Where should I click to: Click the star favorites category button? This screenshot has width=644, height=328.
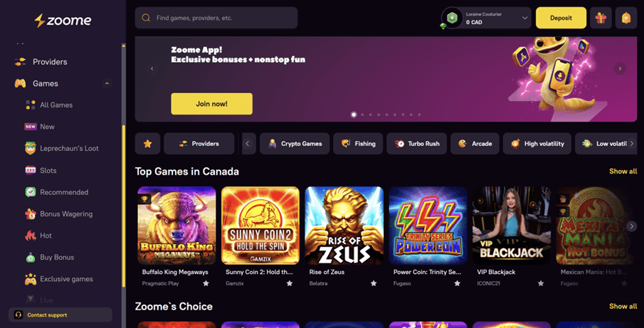click(147, 144)
